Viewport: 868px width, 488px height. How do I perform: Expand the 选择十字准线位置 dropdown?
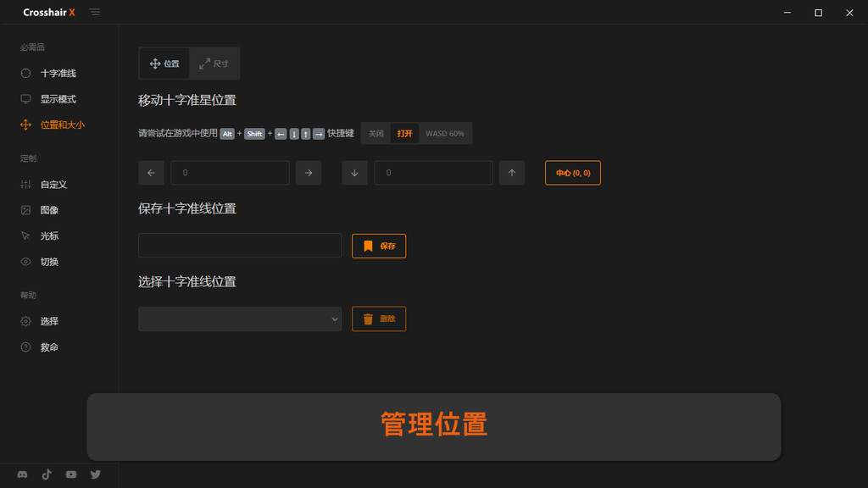click(x=240, y=319)
